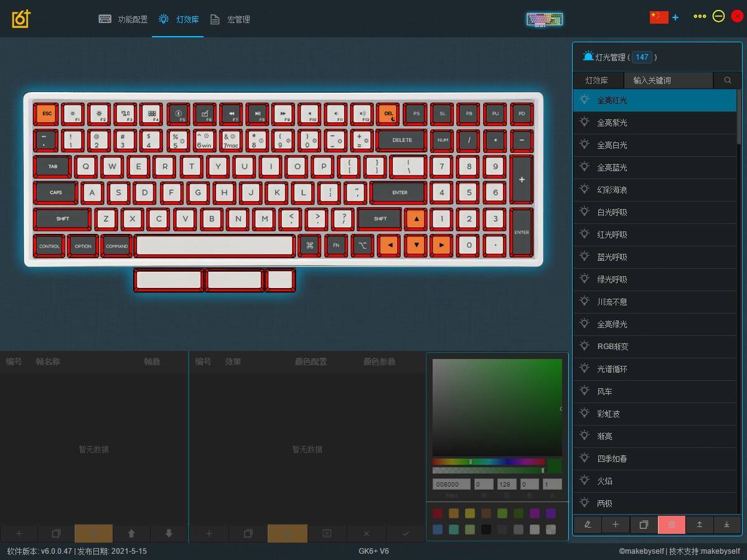Open the three-dot more options menu
This screenshot has height=560, width=747.
click(x=700, y=17)
